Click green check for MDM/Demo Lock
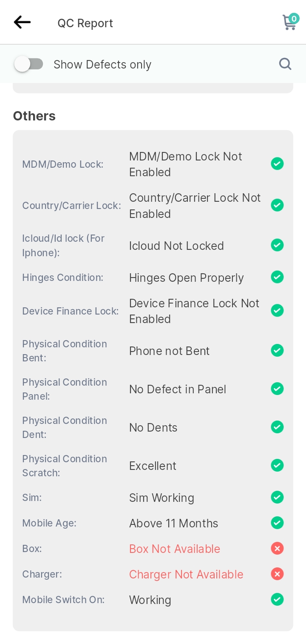This screenshot has width=306, height=644. tap(277, 163)
